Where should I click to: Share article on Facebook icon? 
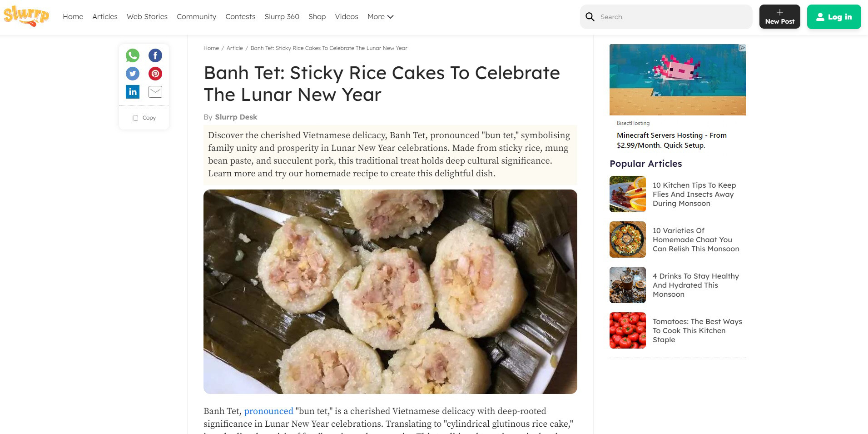click(155, 55)
